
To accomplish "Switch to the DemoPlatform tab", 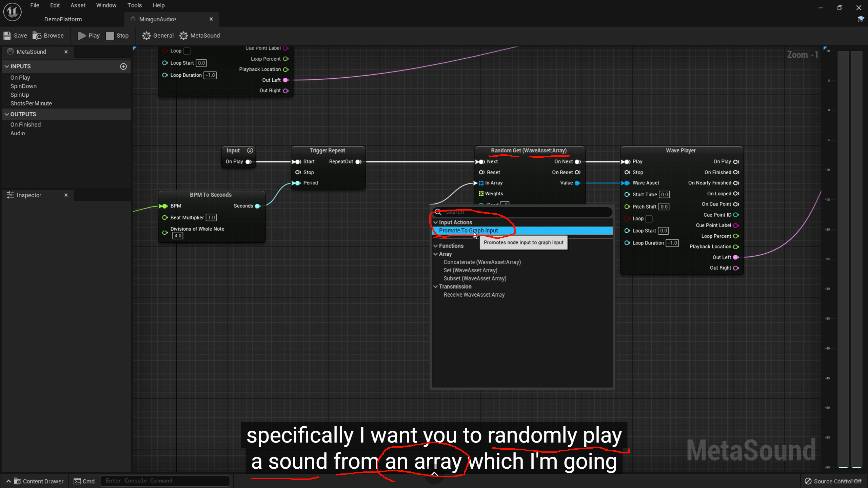I will (63, 19).
